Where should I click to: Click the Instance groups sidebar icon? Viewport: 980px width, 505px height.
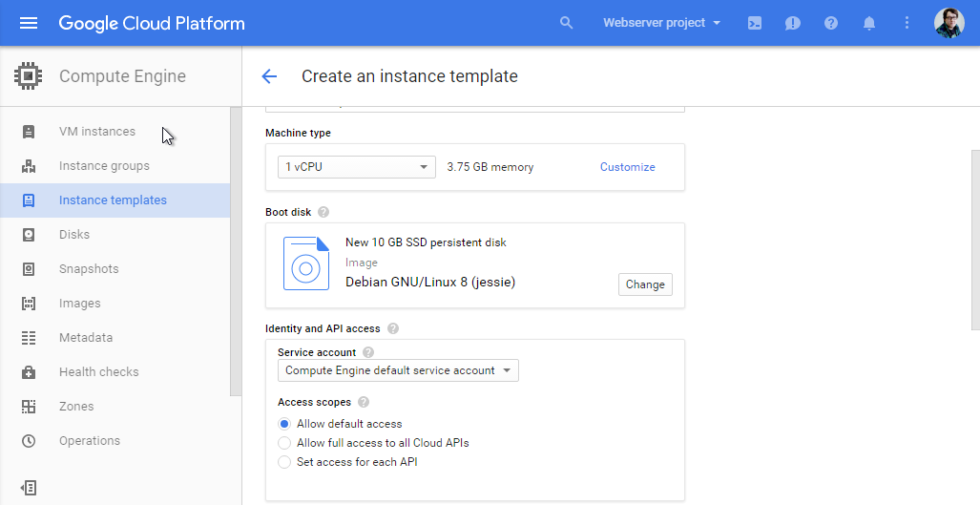28,166
